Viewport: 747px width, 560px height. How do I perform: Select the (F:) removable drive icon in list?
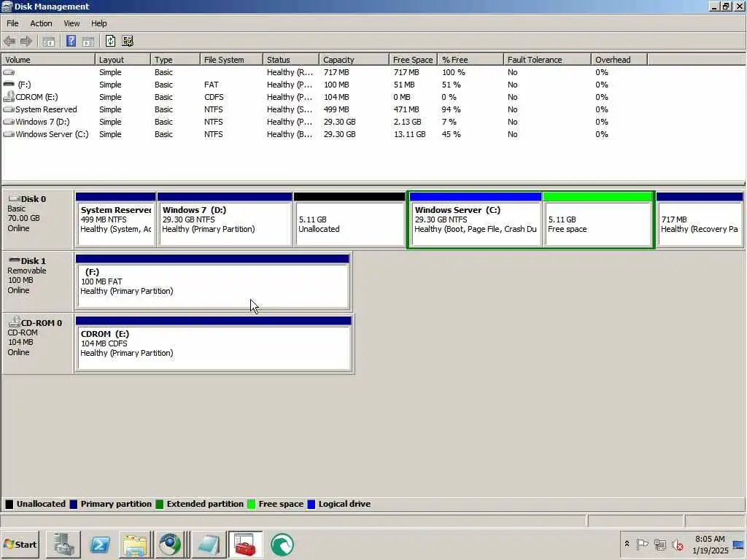click(9, 85)
